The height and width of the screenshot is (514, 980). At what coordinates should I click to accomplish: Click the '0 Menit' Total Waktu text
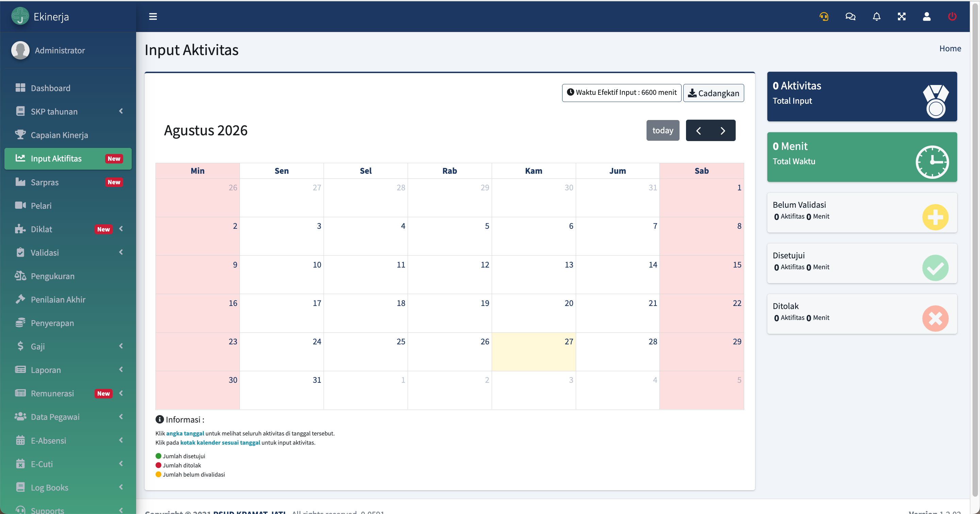click(x=790, y=146)
